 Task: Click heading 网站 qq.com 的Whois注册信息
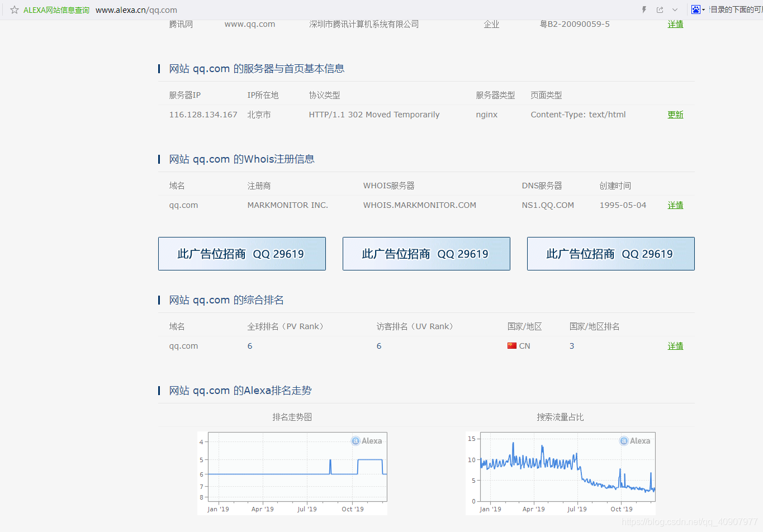tap(241, 159)
